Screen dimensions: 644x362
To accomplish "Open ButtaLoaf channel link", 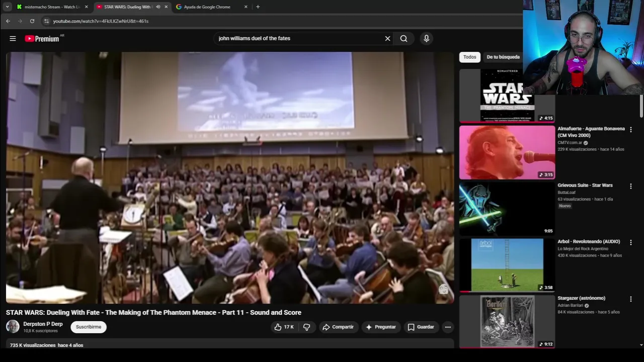I will pyautogui.click(x=566, y=192).
